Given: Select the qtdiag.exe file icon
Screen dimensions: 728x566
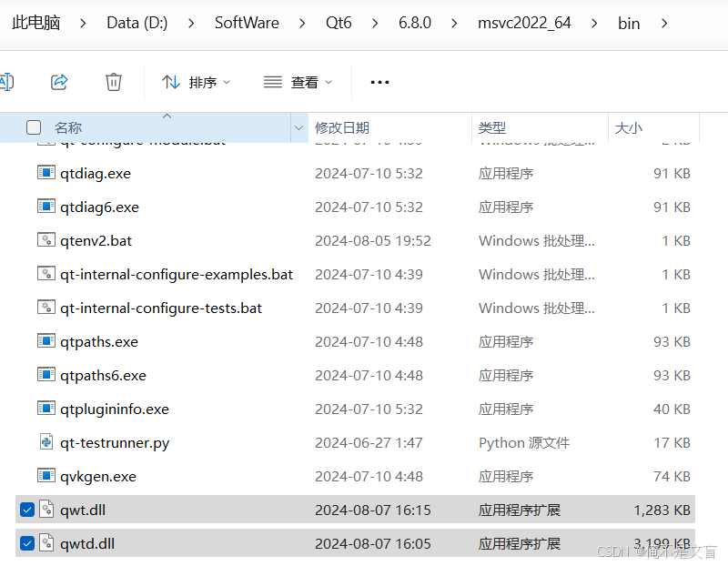Looking at the screenshot, I should [x=46, y=172].
